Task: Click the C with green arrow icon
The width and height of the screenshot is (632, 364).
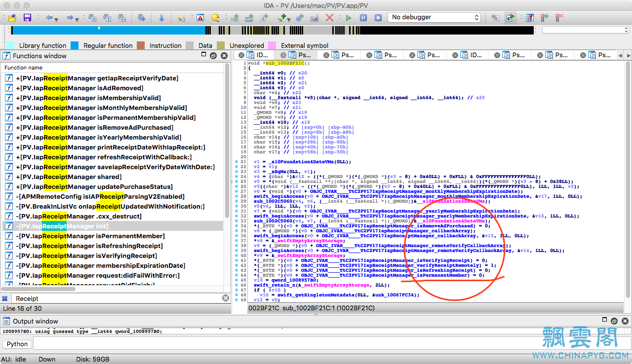Action: (x=510, y=18)
